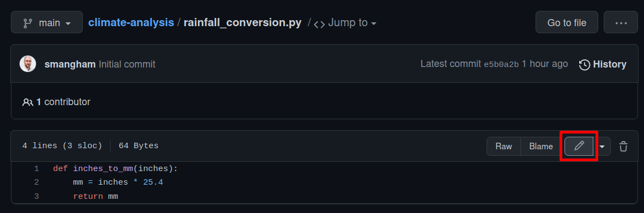The width and height of the screenshot is (644, 213).
Task: Open commit hash e5b0a2b
Action: (x=501, y=64)
